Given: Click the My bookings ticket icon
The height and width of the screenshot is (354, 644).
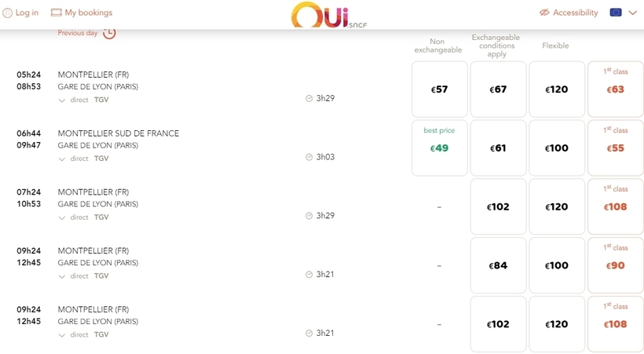Looking at the screenshot, I should pos(57,13).
